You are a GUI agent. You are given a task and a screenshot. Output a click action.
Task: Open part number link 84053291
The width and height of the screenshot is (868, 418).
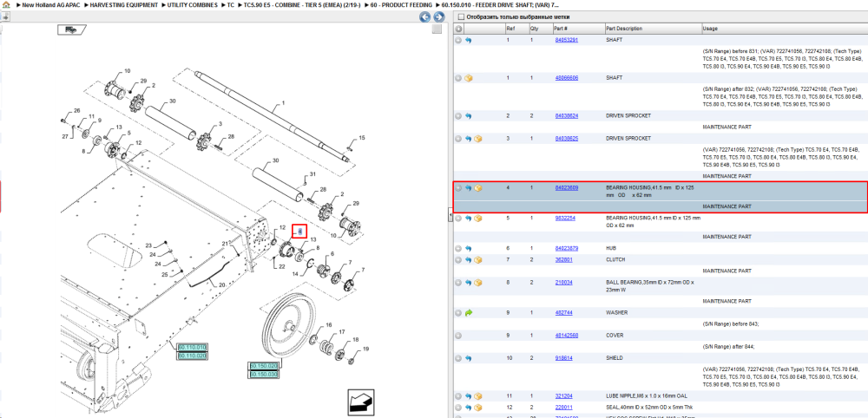pos(566,41)
